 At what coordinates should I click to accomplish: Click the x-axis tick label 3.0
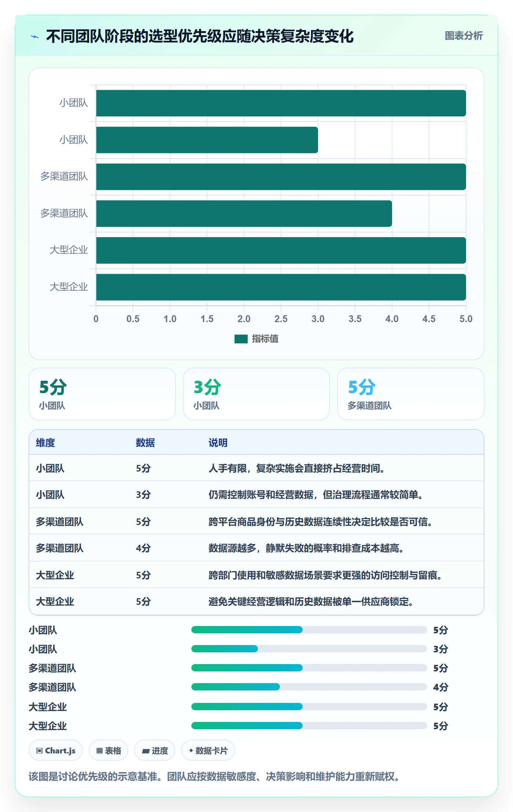click(318, 319)
